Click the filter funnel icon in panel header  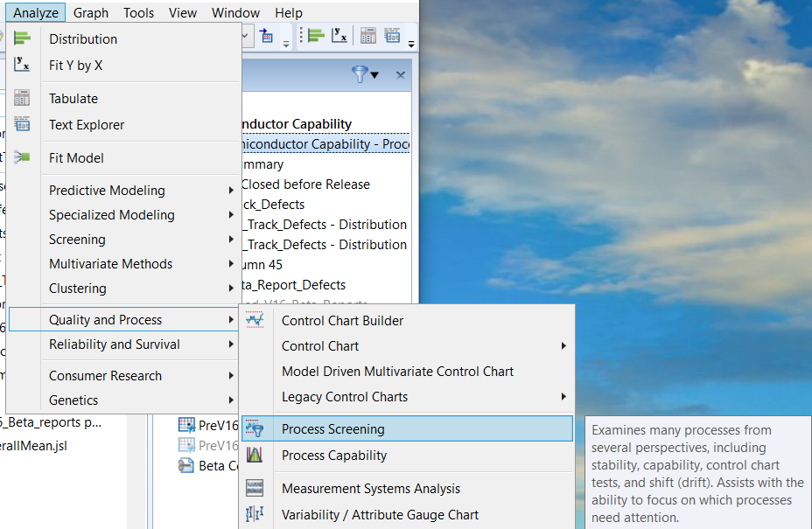point(360,75)
